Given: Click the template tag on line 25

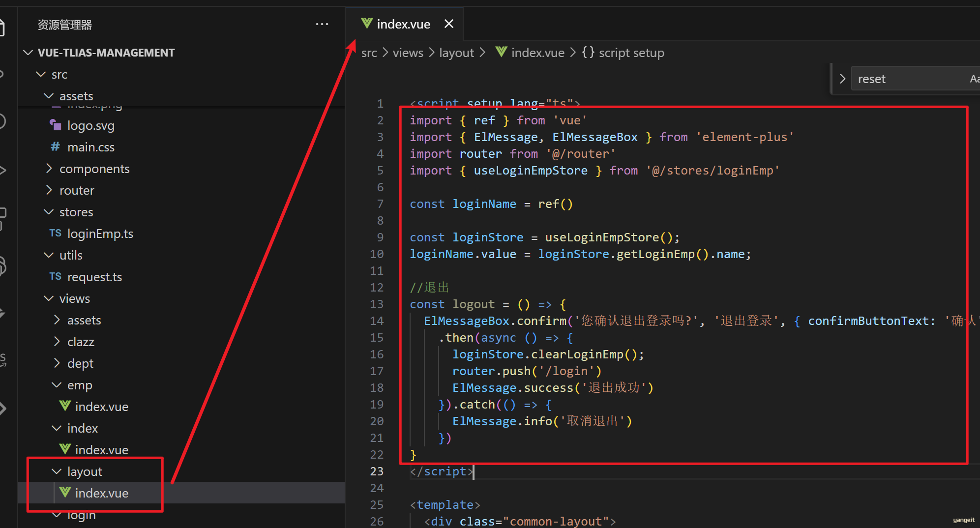Looking at the screenshot, I should [x=445, y=505].
